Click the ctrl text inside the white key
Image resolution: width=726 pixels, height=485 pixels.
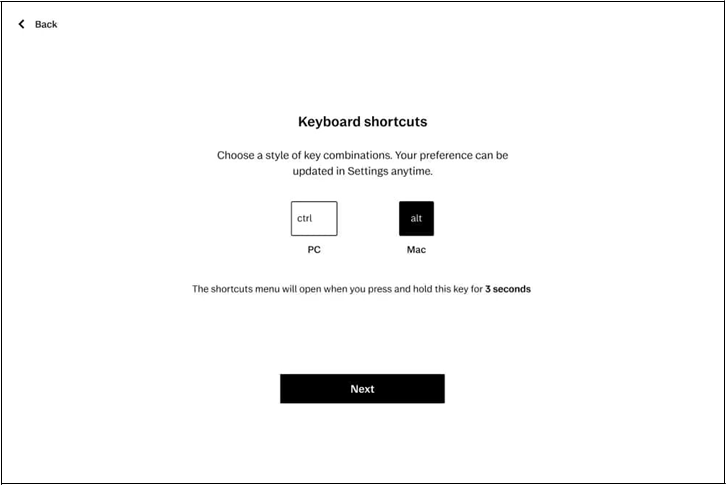(x=305, y=218)
